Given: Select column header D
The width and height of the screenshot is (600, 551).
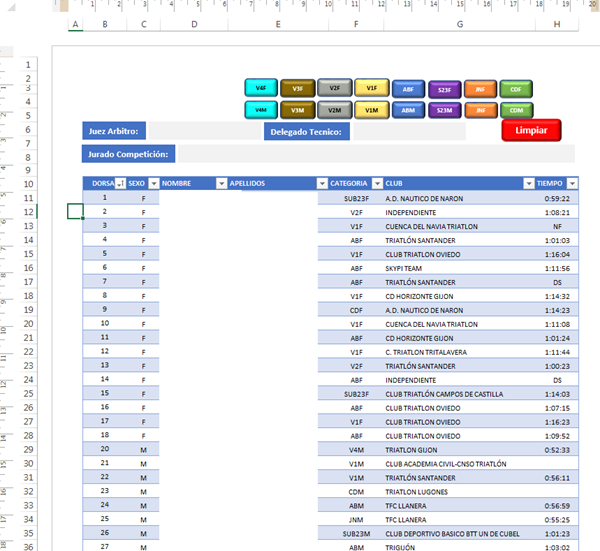Looking at the screenshot, I should point(193,25).
